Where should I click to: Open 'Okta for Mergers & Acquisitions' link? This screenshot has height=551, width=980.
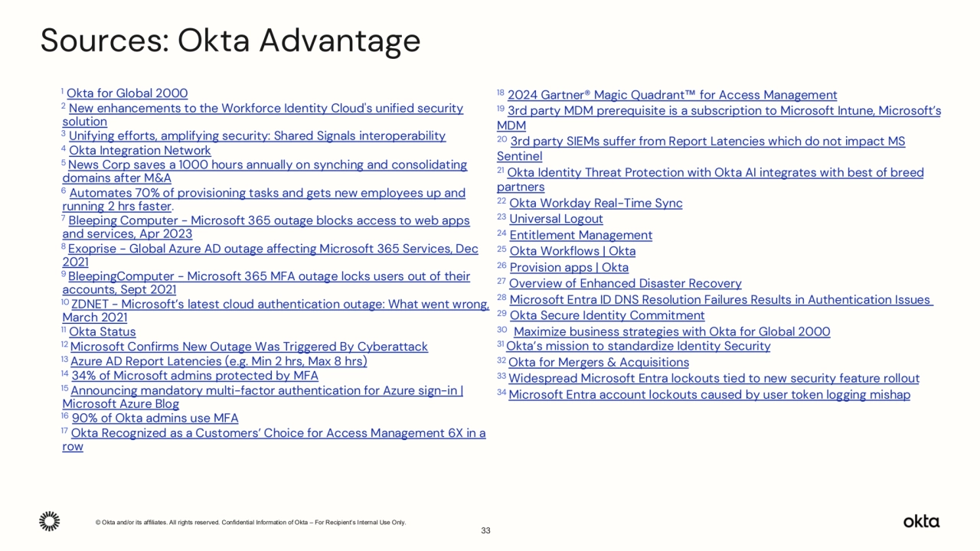point(599,362)
